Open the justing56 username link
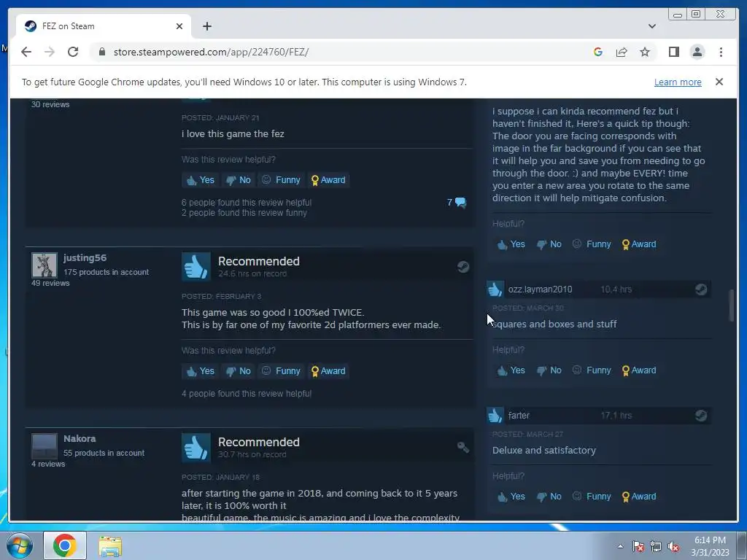Viewport: 747px width, 560px height. point(85,257)
